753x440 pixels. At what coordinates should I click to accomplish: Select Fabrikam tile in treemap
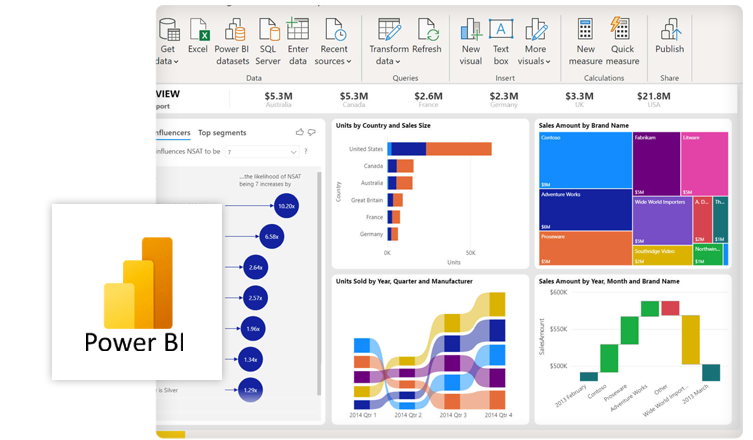point(656,163)
